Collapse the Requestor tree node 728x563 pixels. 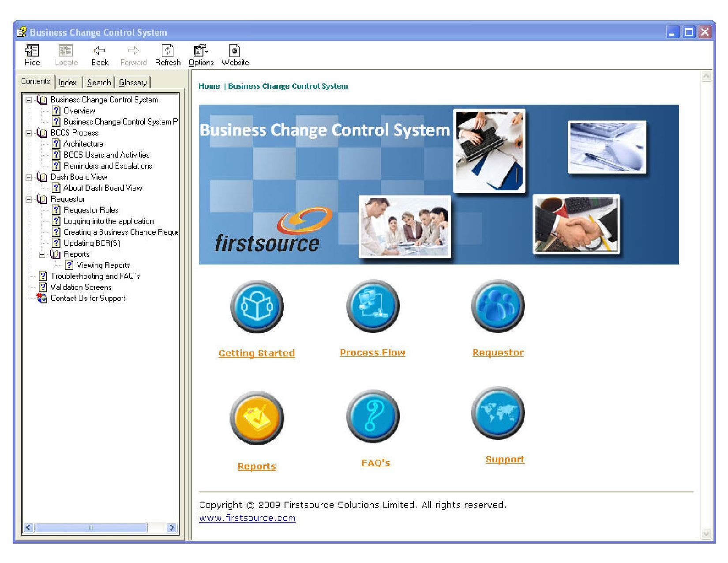point(29,199)
